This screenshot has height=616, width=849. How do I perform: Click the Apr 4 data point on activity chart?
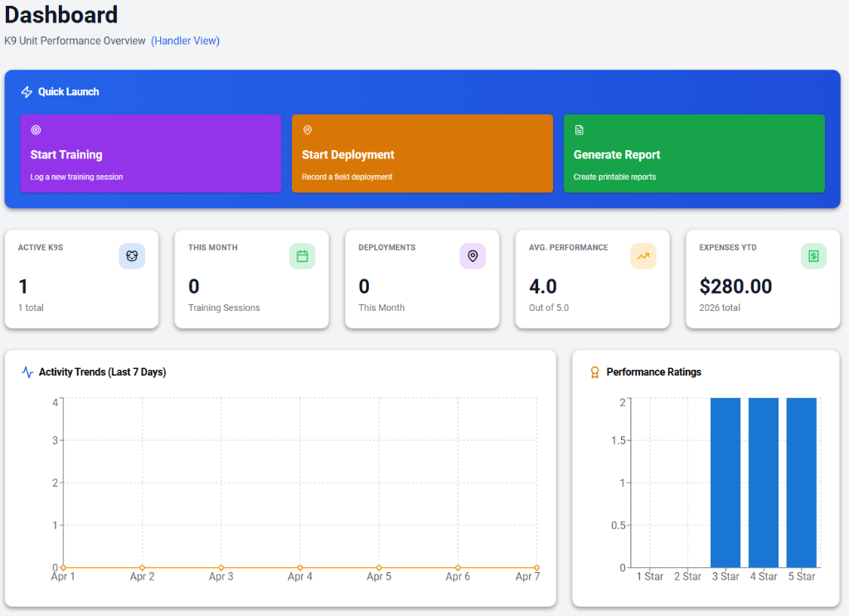(x=300, y=568)
